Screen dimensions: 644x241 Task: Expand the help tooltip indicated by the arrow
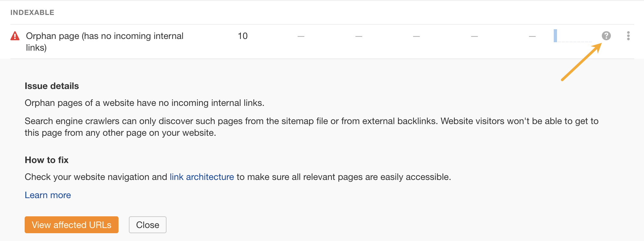[606, 36]
